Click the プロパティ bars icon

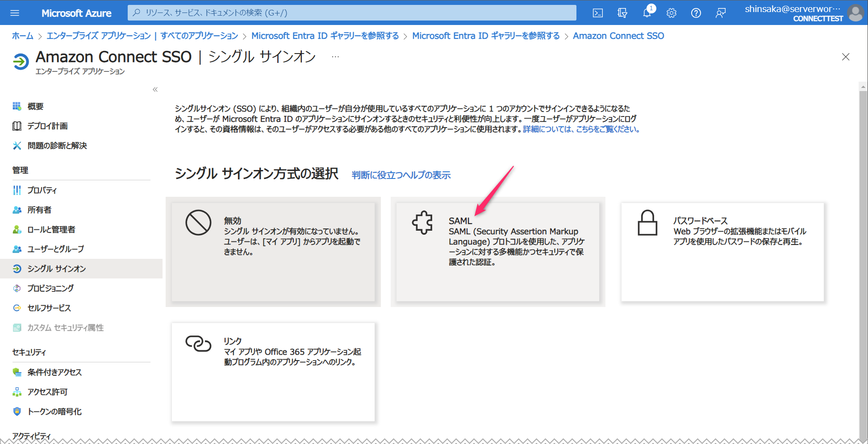tap(17, 190)
